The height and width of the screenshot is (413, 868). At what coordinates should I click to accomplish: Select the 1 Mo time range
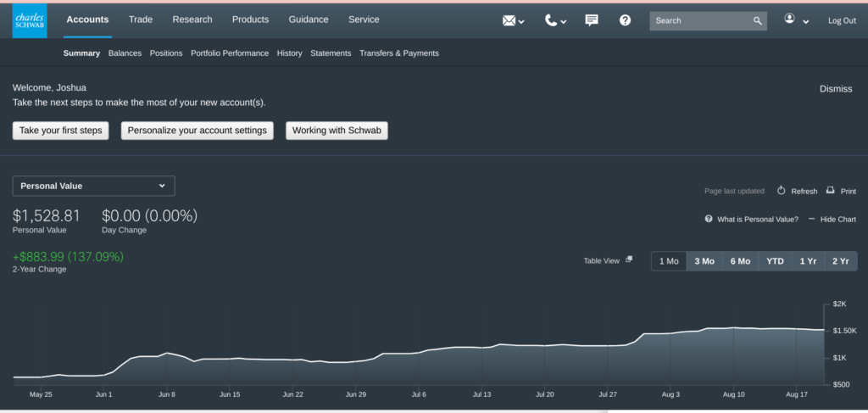pos(668,261)
